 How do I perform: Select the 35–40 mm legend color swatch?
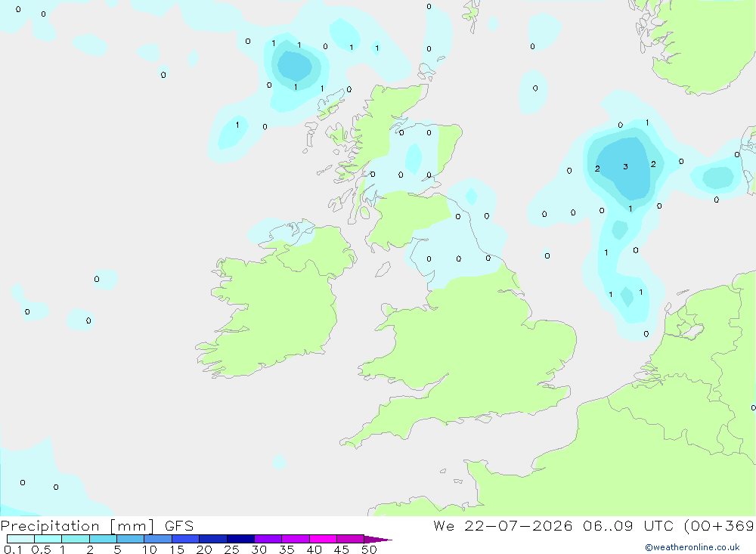296,539
